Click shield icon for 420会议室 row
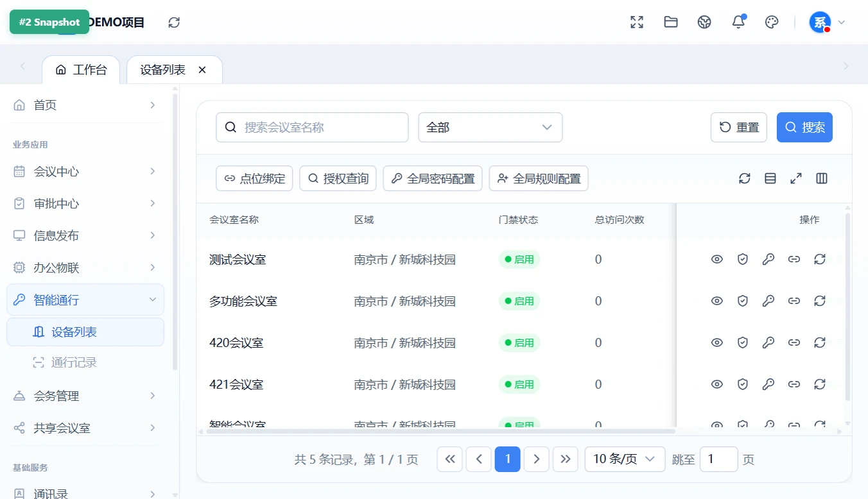This screenshot has width=868, height=499. point(743,343)
